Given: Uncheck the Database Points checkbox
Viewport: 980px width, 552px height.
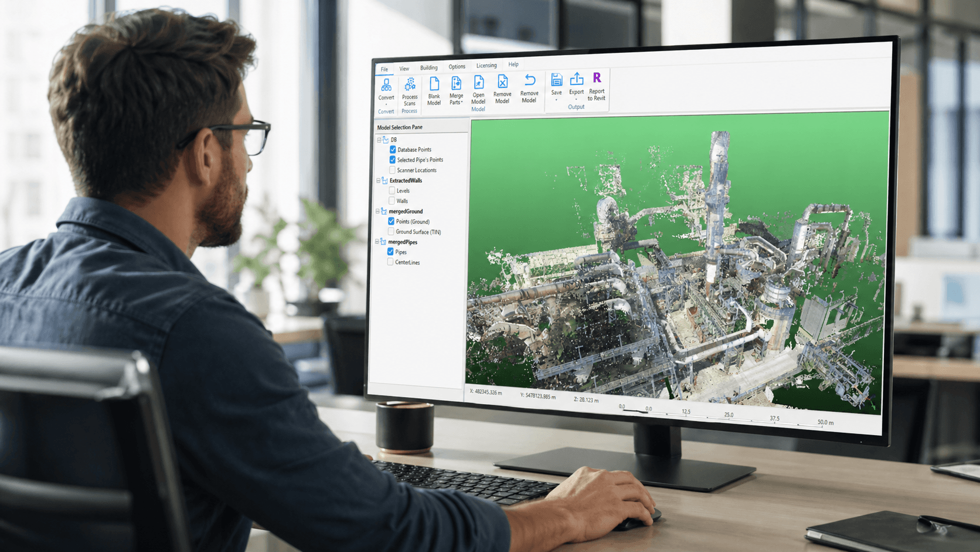Looking at the screenshot, I should pos(393,150).
